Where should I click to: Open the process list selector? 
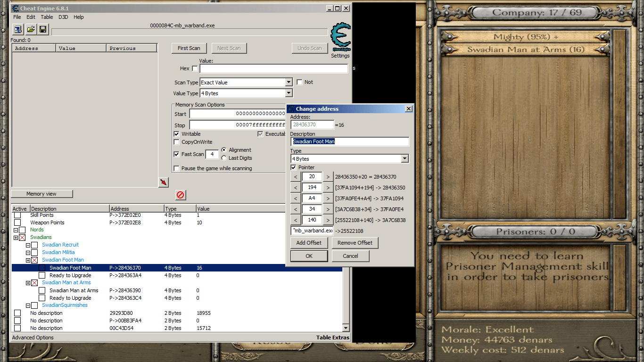[18, 29]
